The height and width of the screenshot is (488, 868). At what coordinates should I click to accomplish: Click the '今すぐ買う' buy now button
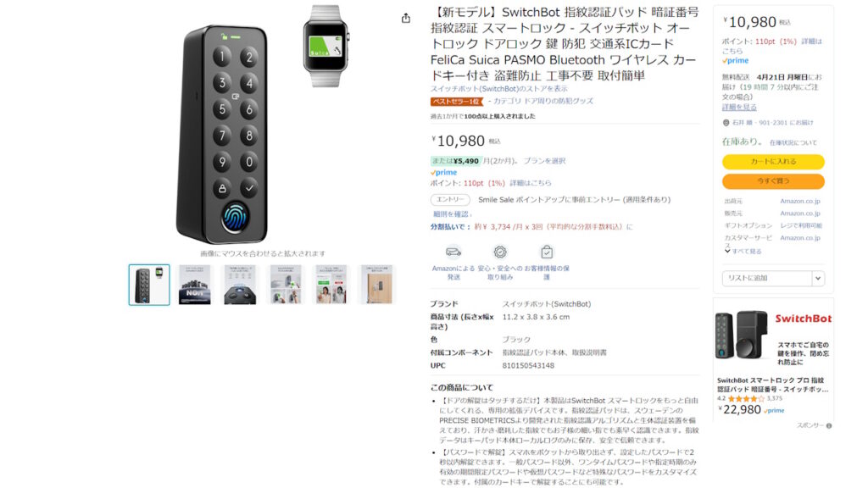[773, 181]
